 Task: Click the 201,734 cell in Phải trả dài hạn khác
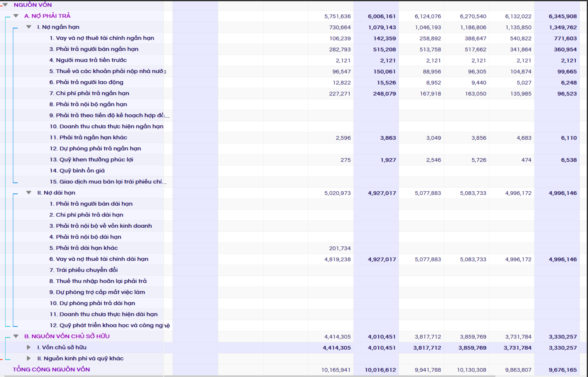pos(339,248)
